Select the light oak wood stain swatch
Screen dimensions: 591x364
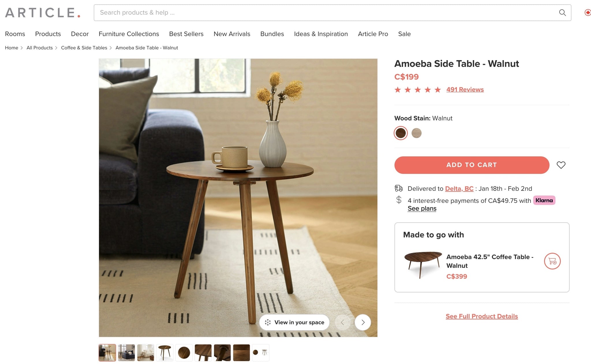tap(416, 133)
